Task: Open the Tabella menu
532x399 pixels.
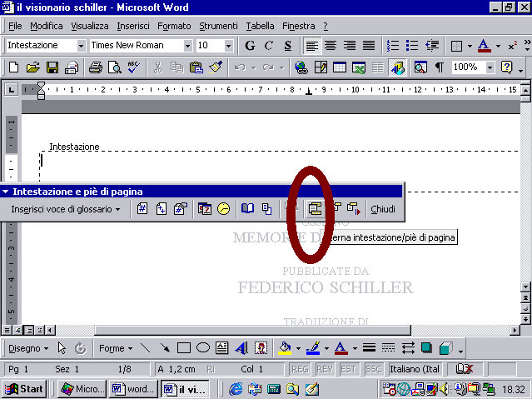Action: point(260,26)
